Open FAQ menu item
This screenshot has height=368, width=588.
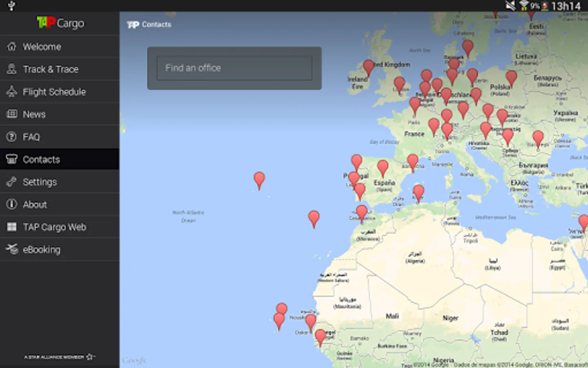click(x=60, y=137)
